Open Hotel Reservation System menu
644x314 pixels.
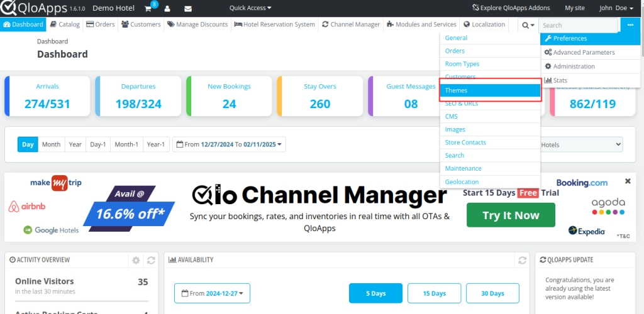pos(275,24)
